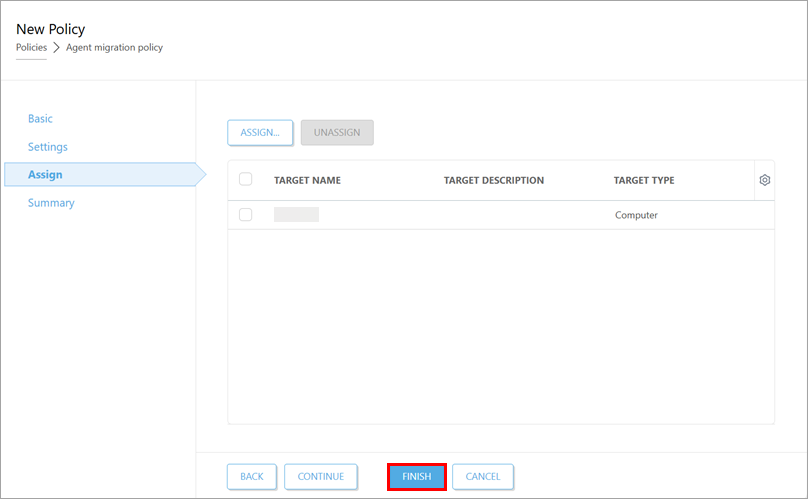Viewport: 808px width, 499px height.
Task: Select the Assign step in sidebar
Action: pos(46,175)
